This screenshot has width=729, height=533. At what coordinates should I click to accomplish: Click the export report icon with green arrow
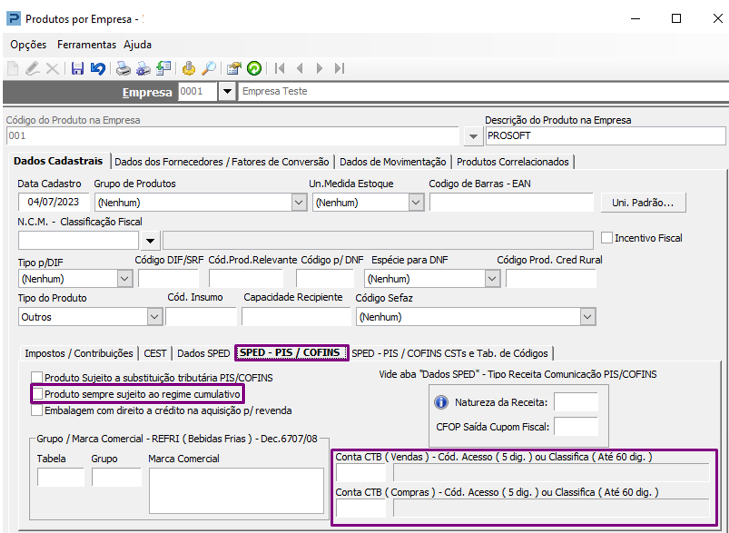(x=163, y=69)
